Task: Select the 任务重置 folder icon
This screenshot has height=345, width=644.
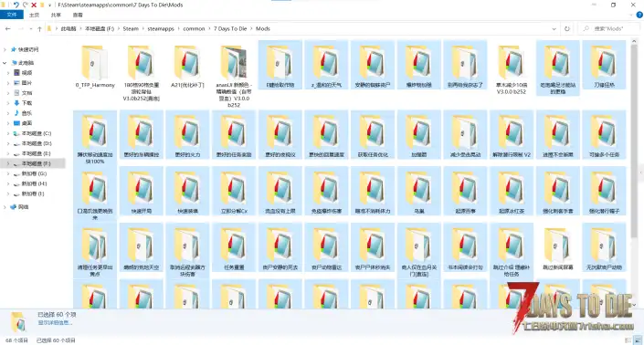Action: point(234,245)
